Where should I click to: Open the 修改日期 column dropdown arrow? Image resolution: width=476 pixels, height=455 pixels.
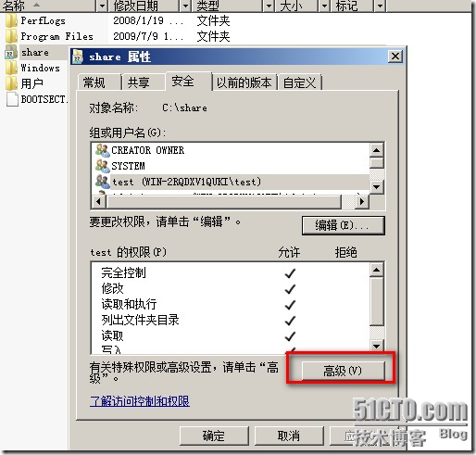click(185, 6)
